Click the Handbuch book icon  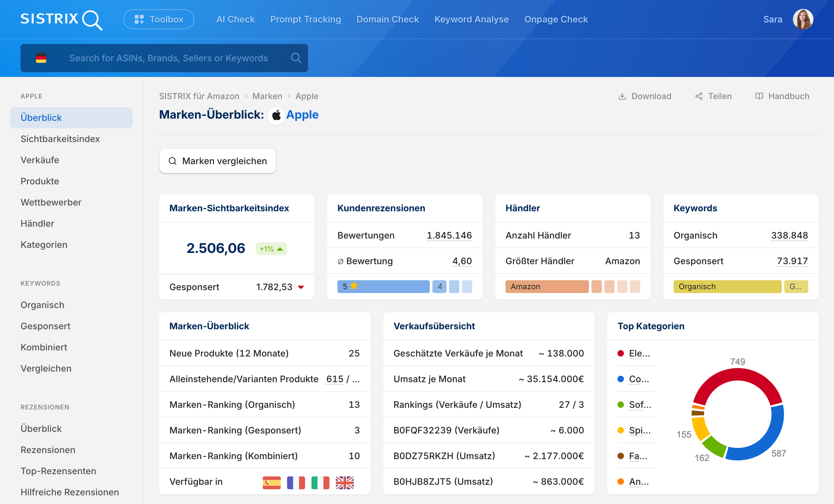point(759,97)
